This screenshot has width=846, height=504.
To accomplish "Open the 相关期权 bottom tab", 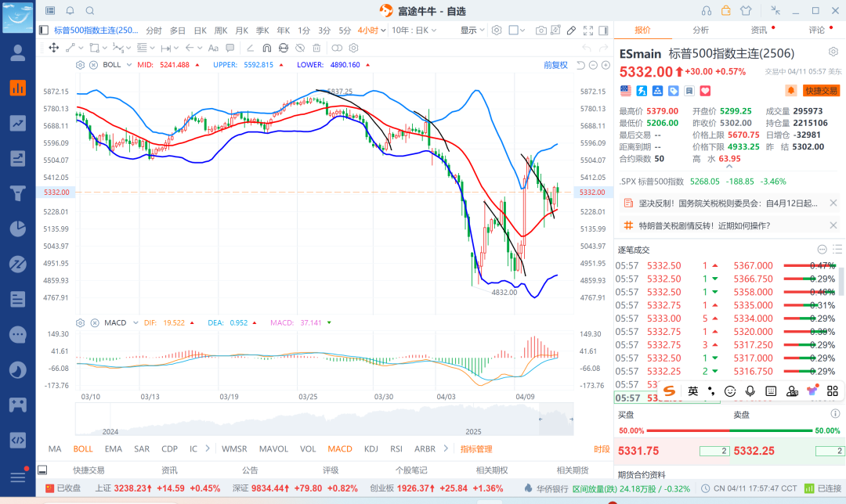I will click(x=491, y=470).
